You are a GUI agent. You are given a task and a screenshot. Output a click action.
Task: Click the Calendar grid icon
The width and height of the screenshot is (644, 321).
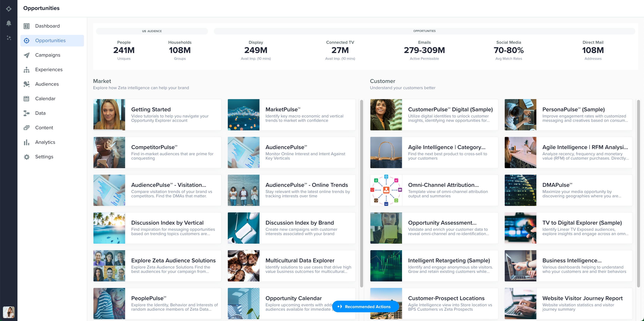tap(27, 99)
